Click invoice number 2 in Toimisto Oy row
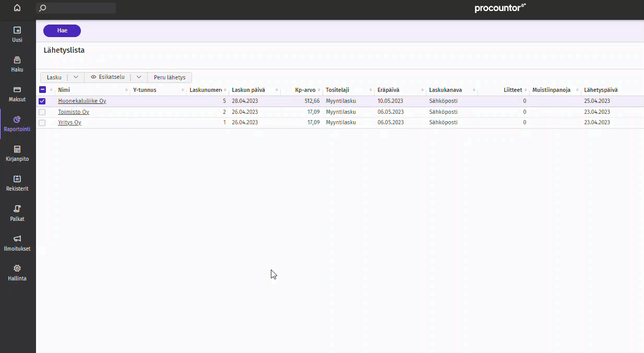This screenshot has width=644, height=353. click(x=224, y=112)
